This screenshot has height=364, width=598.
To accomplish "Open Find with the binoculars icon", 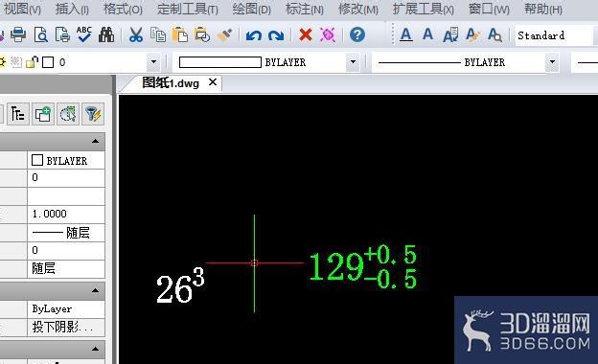I will pos(106,35).
